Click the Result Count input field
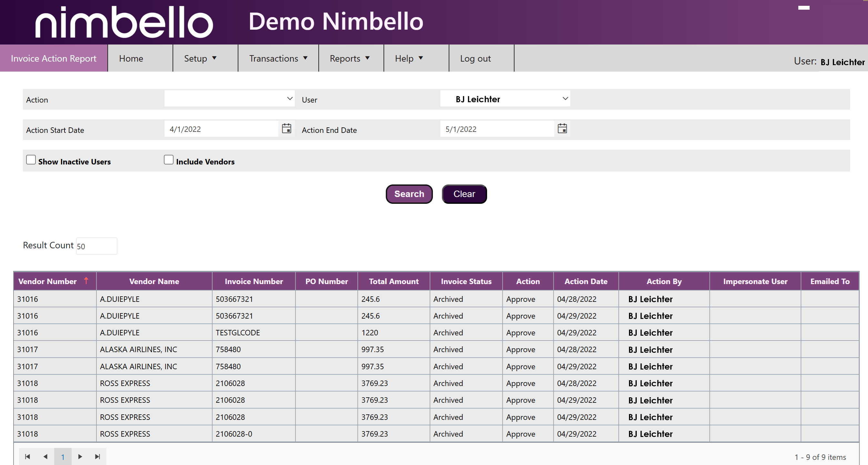Screen dimensions: 868x465 96,246
